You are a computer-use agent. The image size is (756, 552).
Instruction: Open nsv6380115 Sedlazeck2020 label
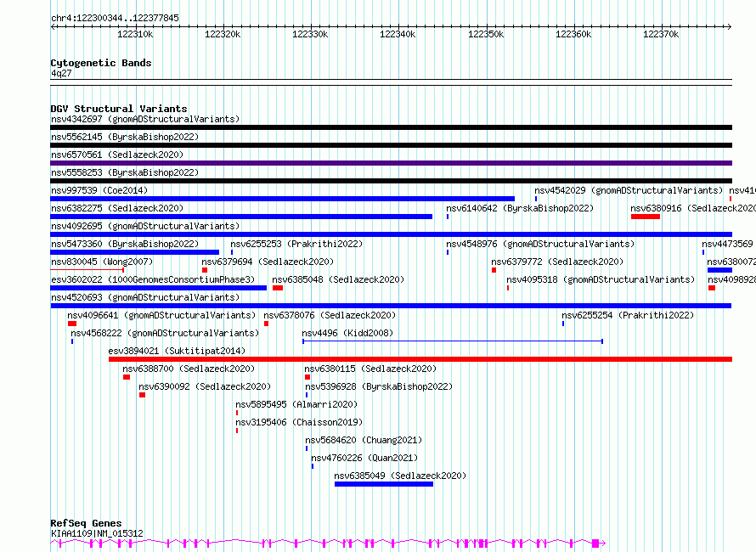coord(370,369)
